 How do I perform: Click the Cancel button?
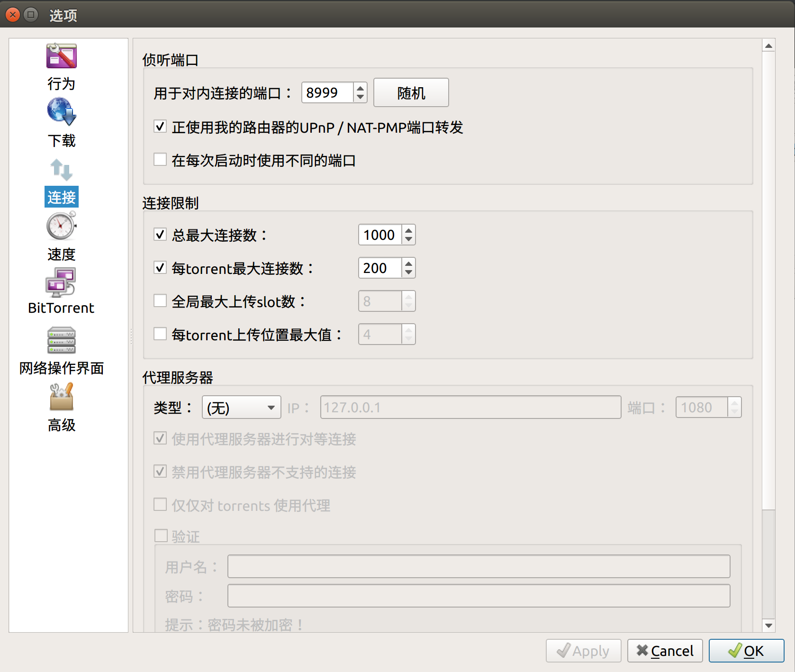pos(665,651)
